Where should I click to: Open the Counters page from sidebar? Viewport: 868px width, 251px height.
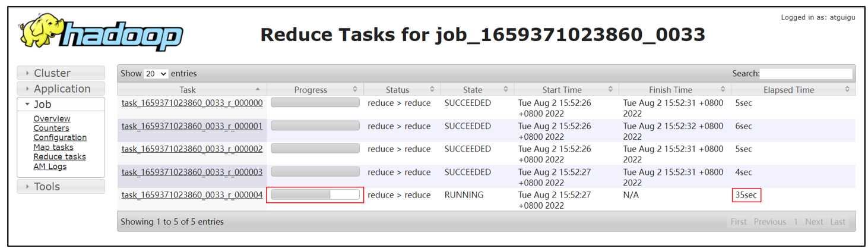[x=51, y=128]
